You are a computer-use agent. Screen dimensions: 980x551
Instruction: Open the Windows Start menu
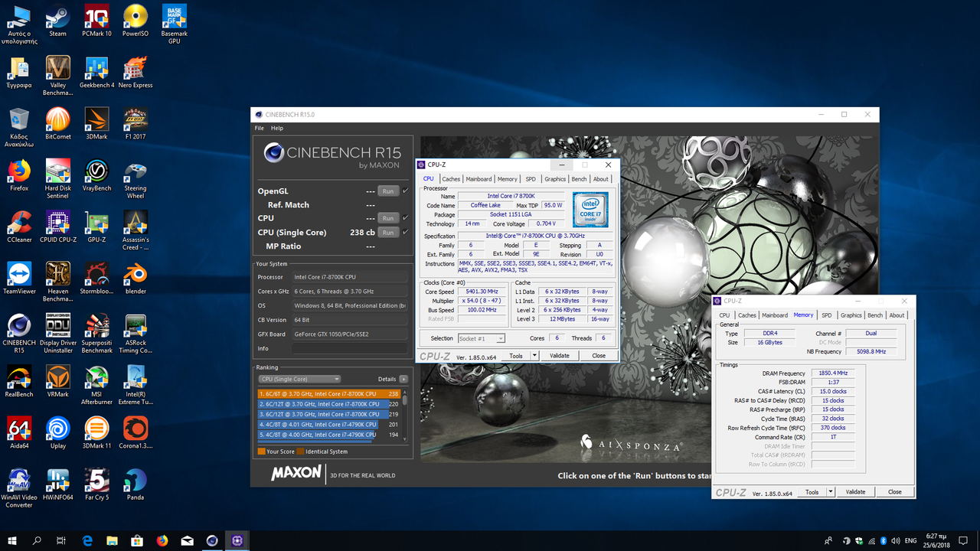click(12, 540)
